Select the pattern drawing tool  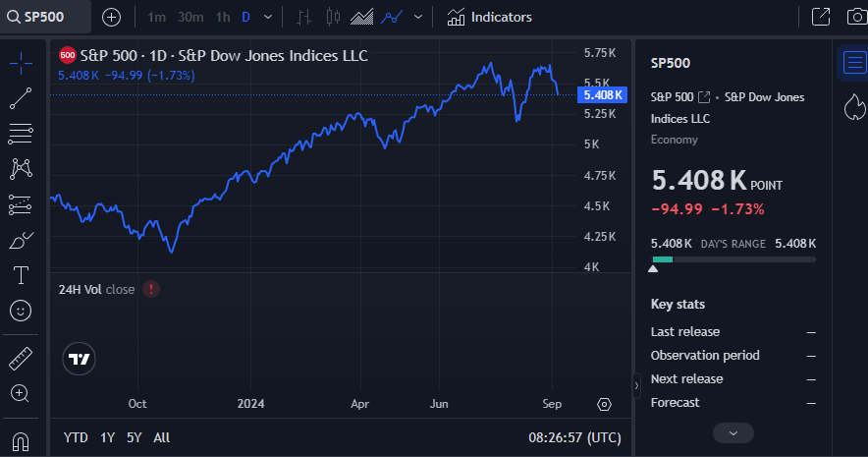[x=21, y=169]
